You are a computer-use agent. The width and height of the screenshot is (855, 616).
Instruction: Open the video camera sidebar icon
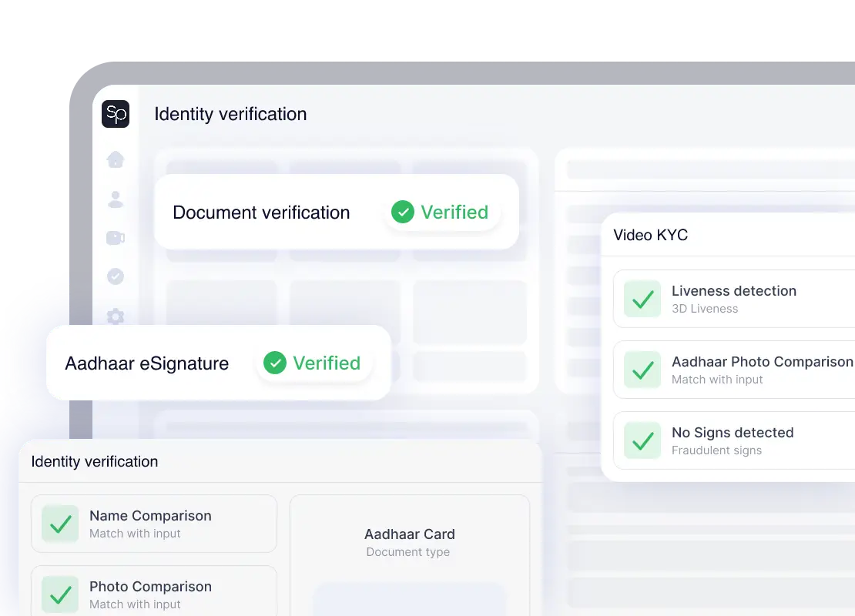coord(116,238)
